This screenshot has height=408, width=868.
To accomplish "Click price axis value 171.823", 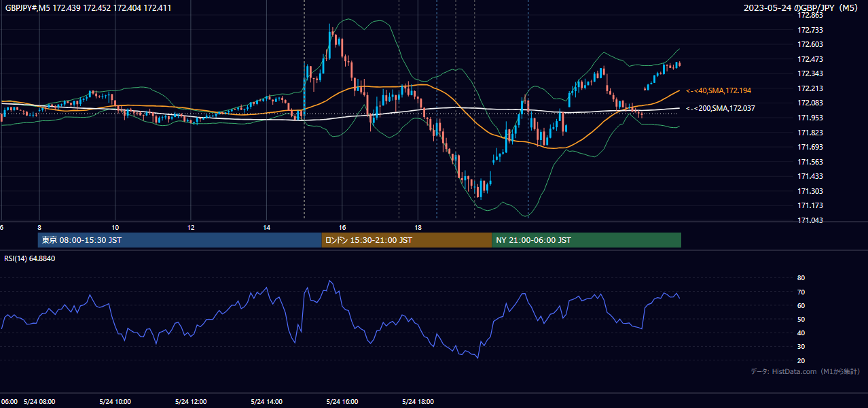I will 810,133.
